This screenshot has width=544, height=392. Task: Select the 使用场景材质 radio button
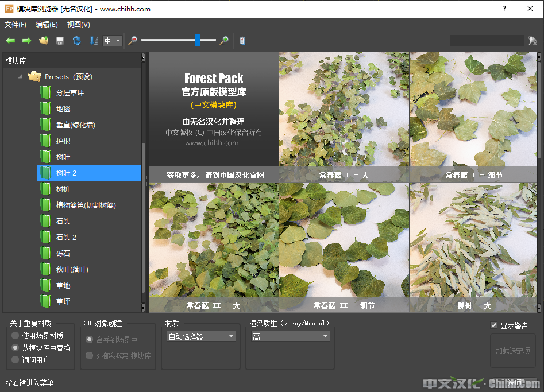[16, 336]
